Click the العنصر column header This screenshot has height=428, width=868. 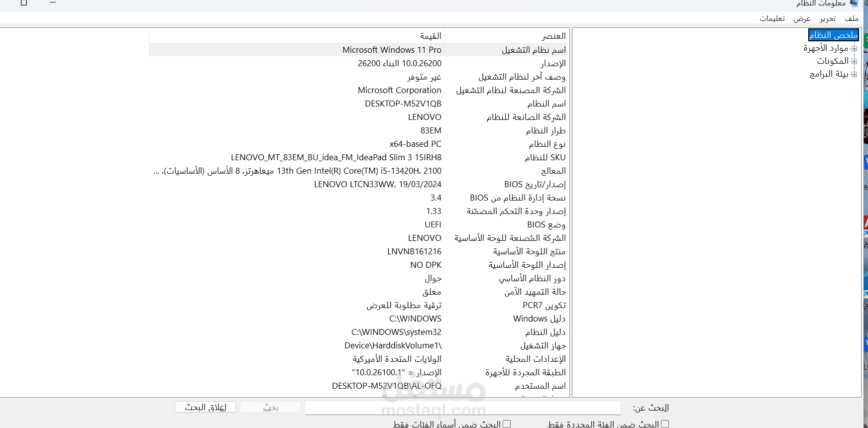coord(506,36)
